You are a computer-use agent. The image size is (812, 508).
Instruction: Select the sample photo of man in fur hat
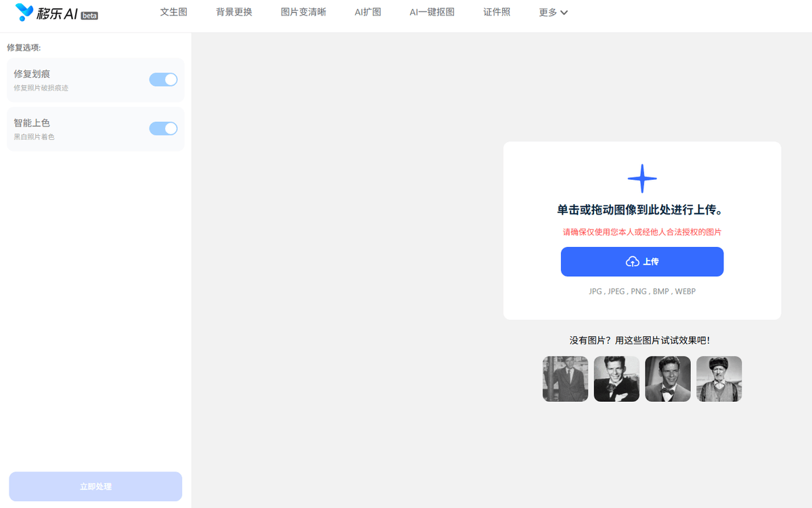[x=719, y=379]
